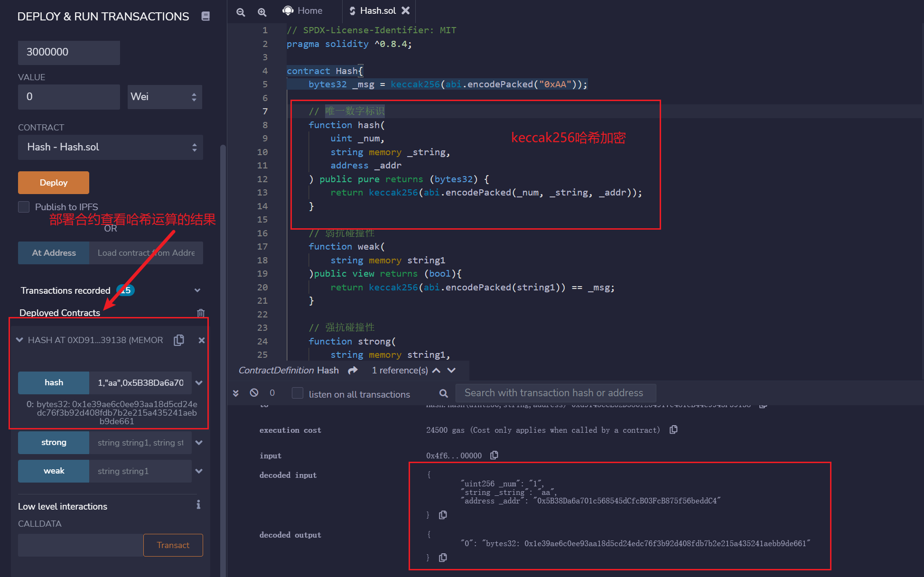Click the delete trash icon for deployed contract
The image size is (924, 577).
tap(201, 312)
